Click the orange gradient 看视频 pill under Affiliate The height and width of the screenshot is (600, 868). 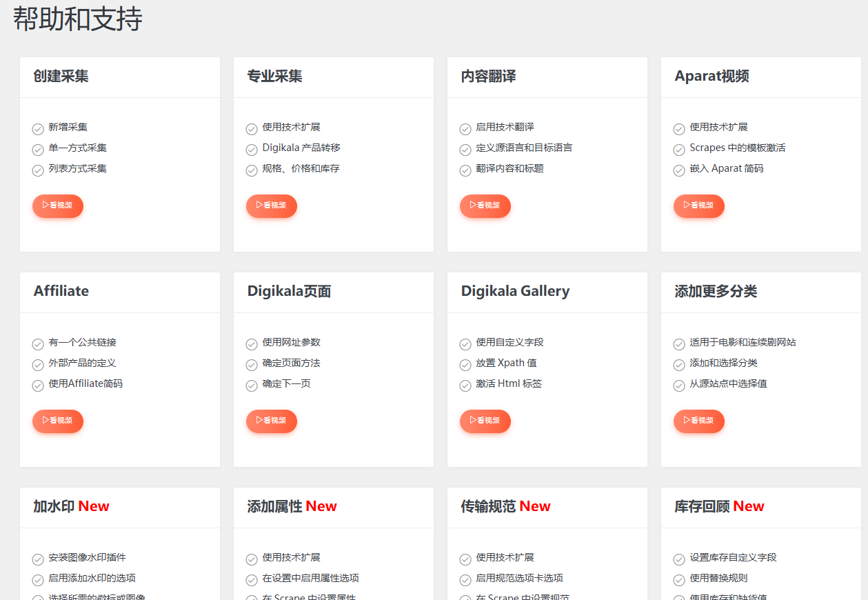(x=58, y=421)
